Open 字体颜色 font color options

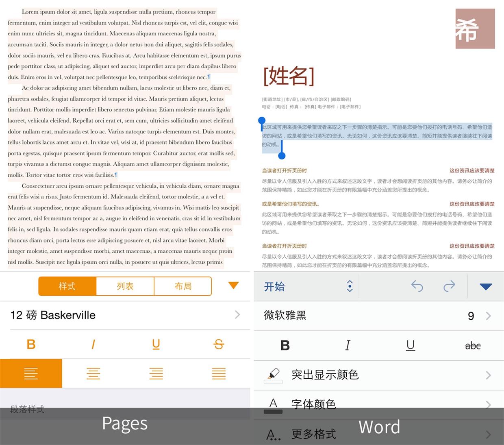(378, 404)
